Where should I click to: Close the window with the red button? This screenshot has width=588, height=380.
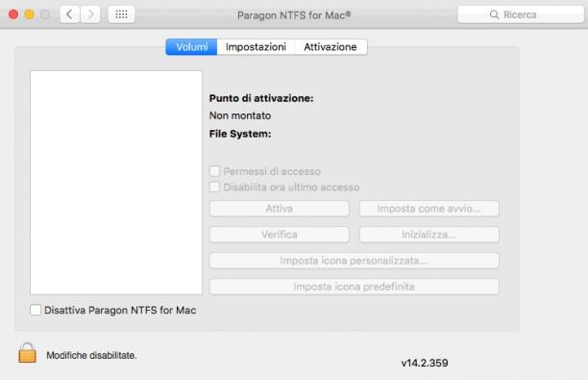pyautogui.click(x=13, y=14)
